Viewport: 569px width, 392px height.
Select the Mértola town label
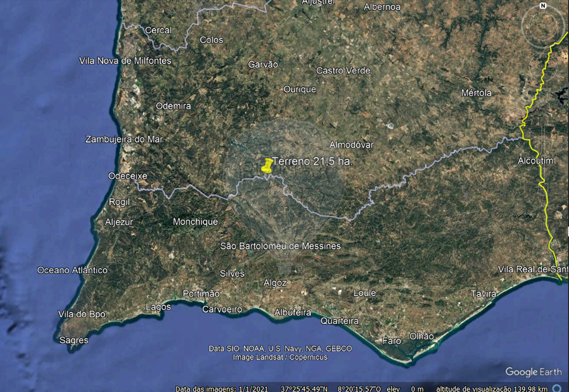coord(476,93)
